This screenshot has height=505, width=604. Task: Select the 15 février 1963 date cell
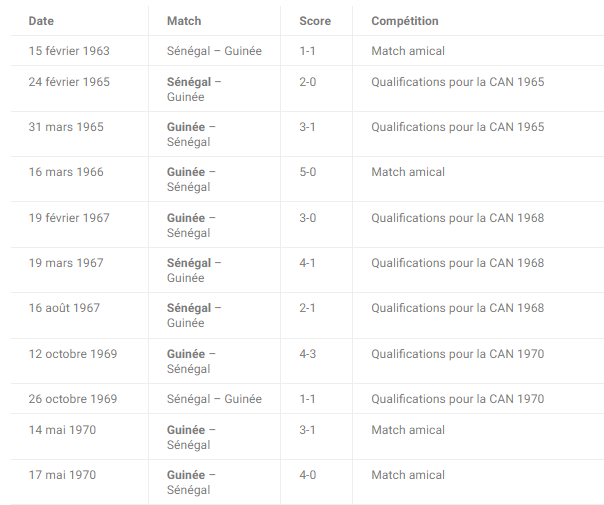coord(69,51)
